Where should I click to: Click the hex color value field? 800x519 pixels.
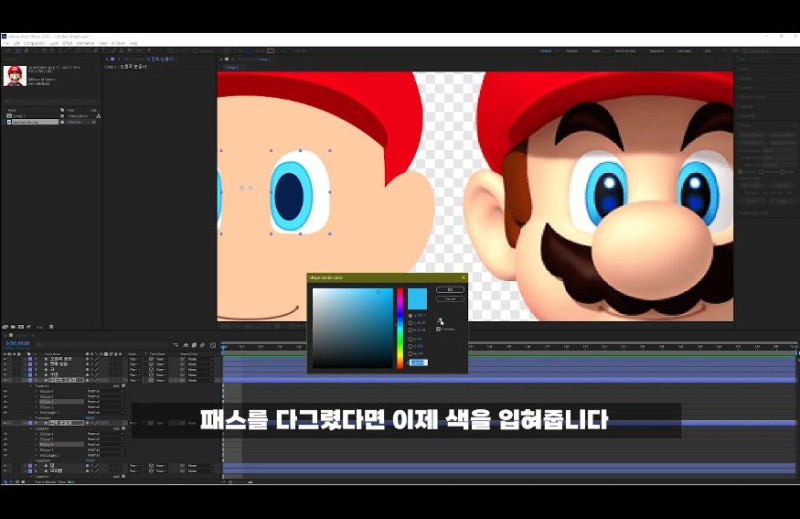[418, 363]
